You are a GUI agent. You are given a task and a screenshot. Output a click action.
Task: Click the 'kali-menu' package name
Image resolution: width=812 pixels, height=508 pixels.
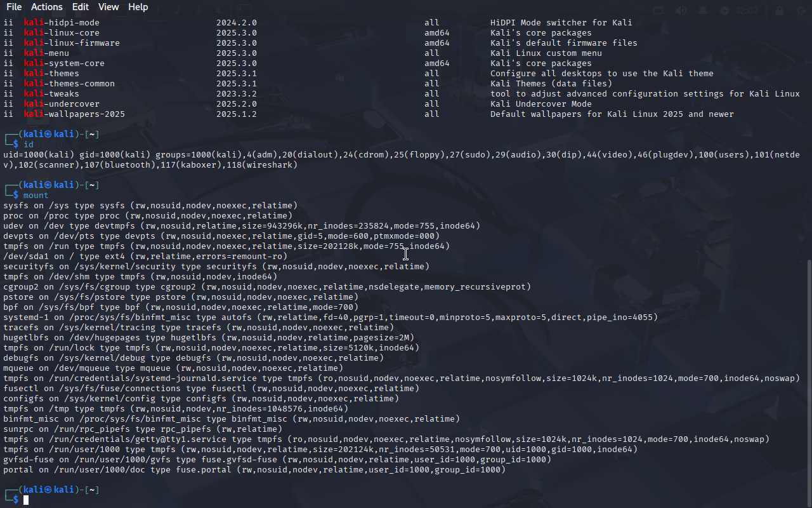click(x=46, y=53)
